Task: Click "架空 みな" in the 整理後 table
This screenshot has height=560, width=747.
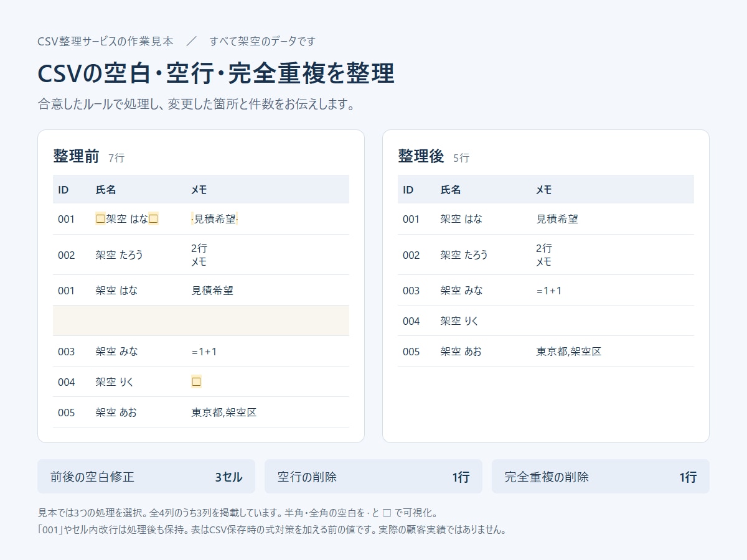Action: (461, 291)
